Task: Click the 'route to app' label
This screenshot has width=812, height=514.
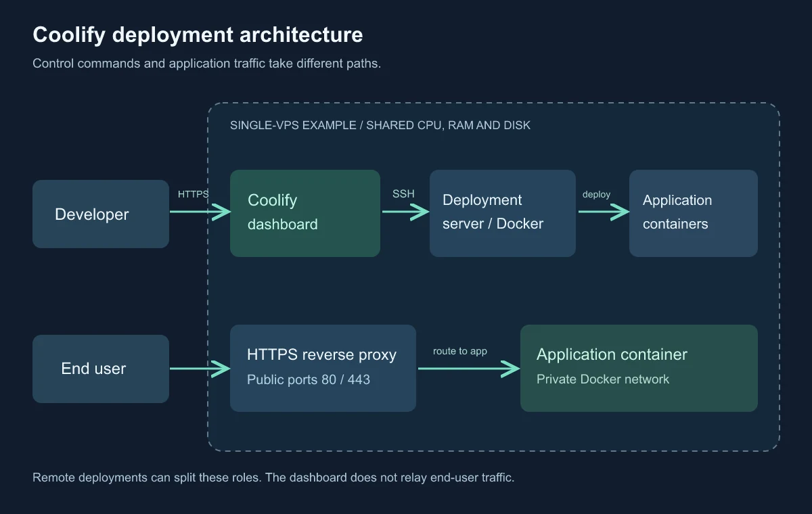Action: coord(460,351)
